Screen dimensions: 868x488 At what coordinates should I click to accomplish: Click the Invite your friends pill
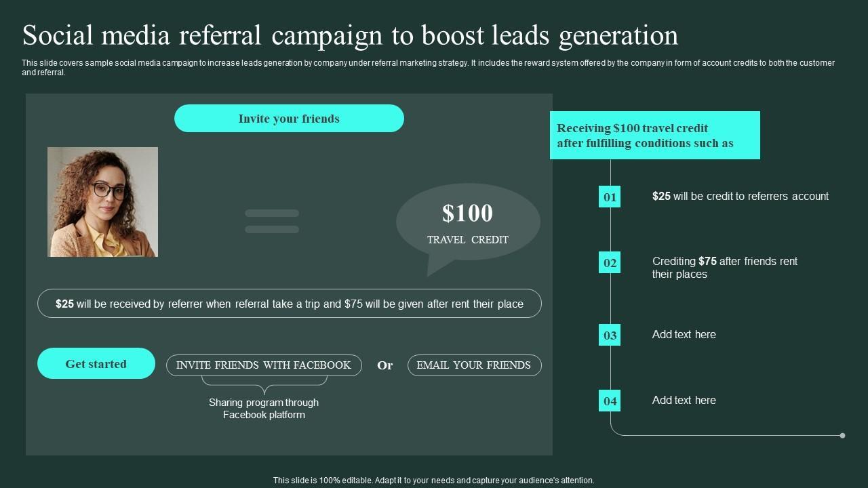[x=289, y=119]
